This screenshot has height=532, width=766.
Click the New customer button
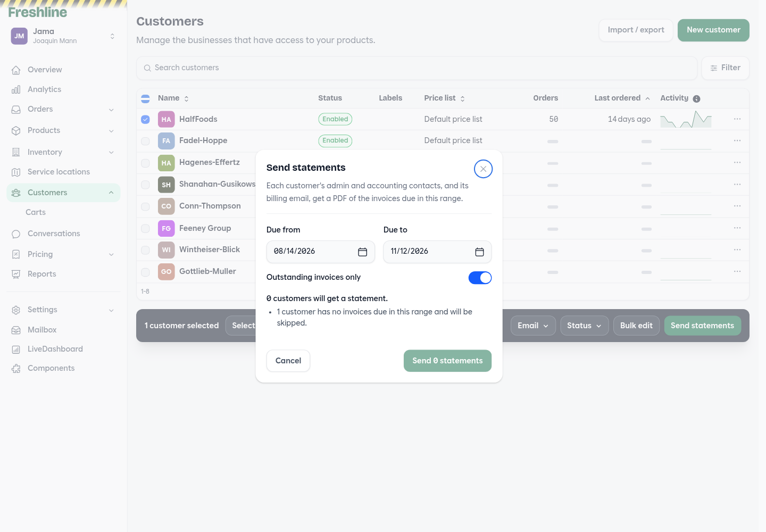click(713, 30)
